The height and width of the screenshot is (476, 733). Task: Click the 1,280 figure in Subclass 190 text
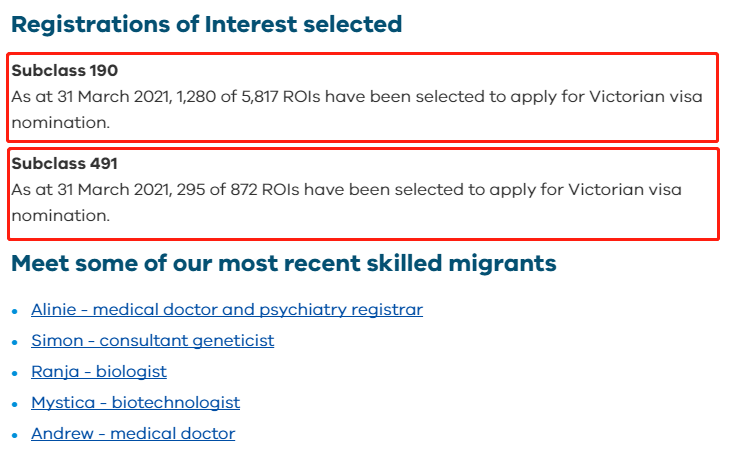tap(196, 97)
